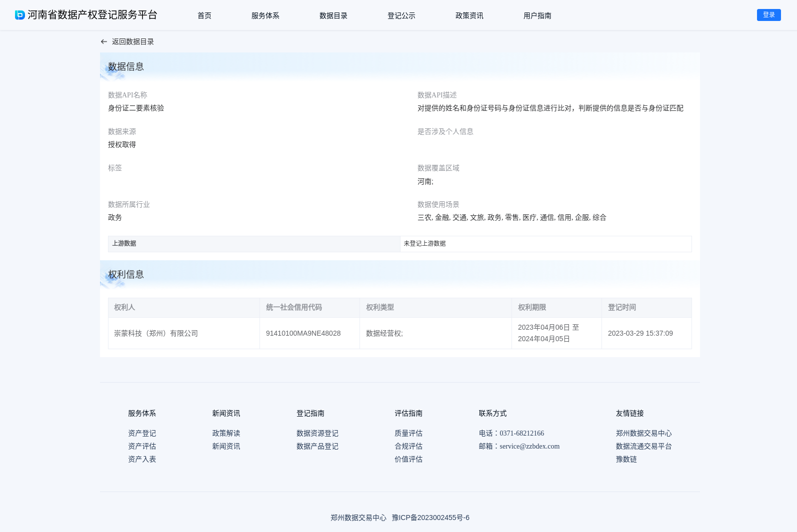Open 政策资讯 navigation item
This screenshot has width=797, height=532.
point(469,15)
